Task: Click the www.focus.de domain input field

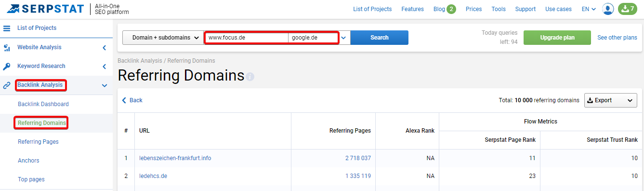Action: [x=247, y=38]
